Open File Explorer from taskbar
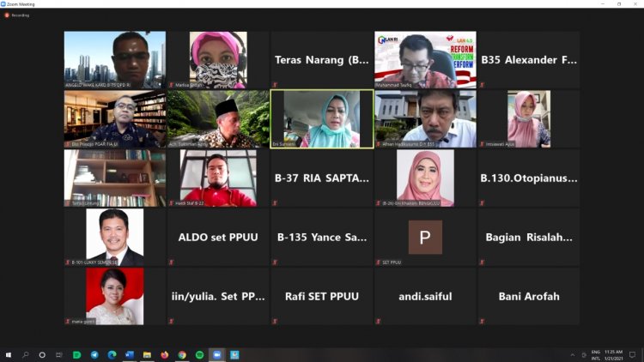This screenshot has height=362, width=644. click(x=147, y=354)
